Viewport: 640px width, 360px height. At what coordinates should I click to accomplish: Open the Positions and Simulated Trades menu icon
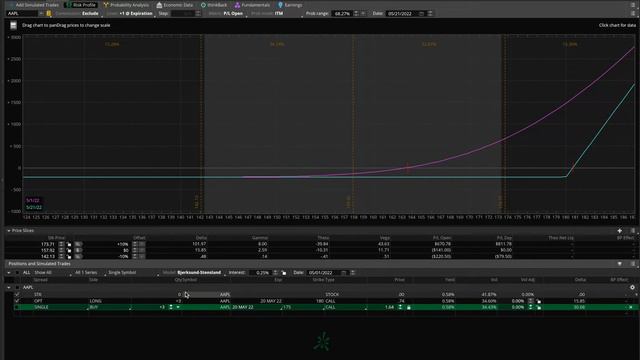pos(633,264)
